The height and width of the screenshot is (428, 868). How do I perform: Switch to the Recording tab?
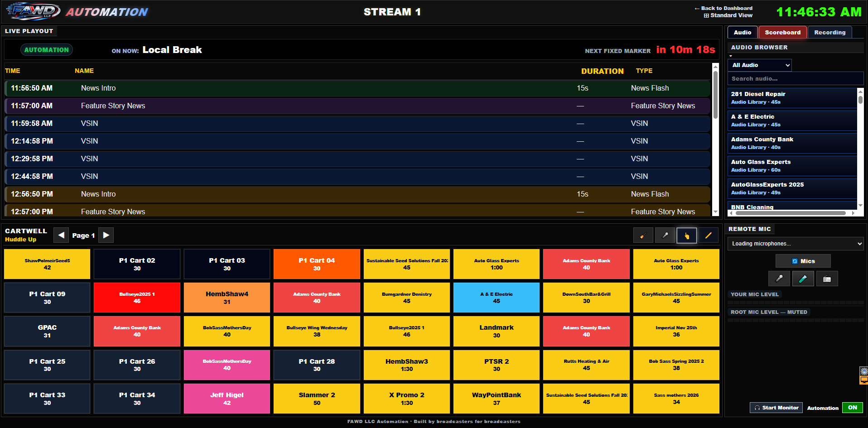pos(830,32)
